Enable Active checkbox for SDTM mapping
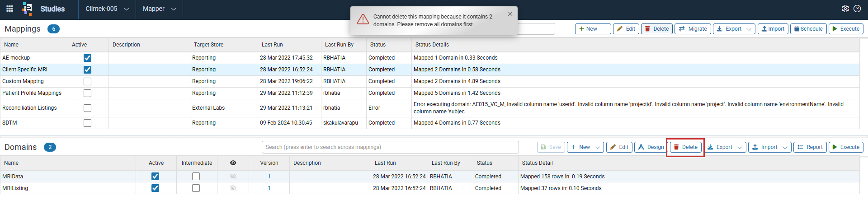Screen dimensions: 868x200 pyautogui.click(x=87, y=123)
